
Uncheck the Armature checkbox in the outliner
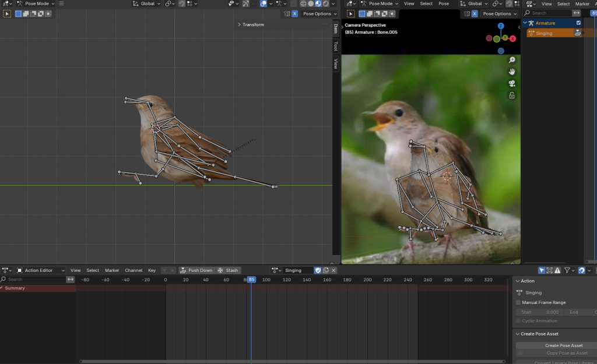tap(578, 23)
